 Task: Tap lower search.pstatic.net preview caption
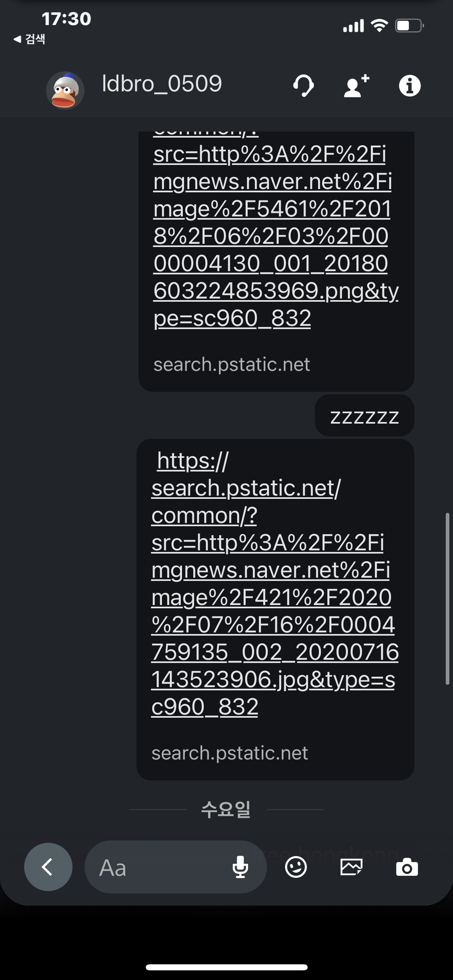pyautogui.click(x=230, y=753)
